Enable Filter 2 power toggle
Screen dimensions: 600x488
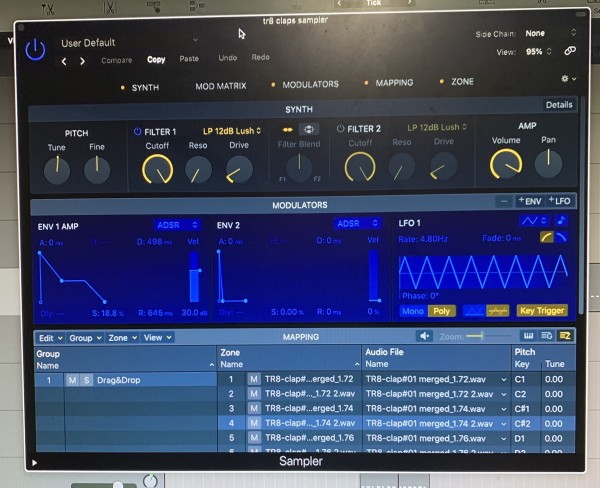[340, 129]
